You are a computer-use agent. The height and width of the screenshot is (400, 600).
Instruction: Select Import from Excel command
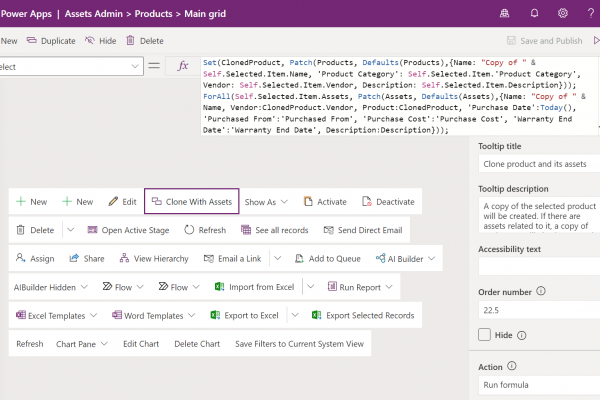click(254, 287)
